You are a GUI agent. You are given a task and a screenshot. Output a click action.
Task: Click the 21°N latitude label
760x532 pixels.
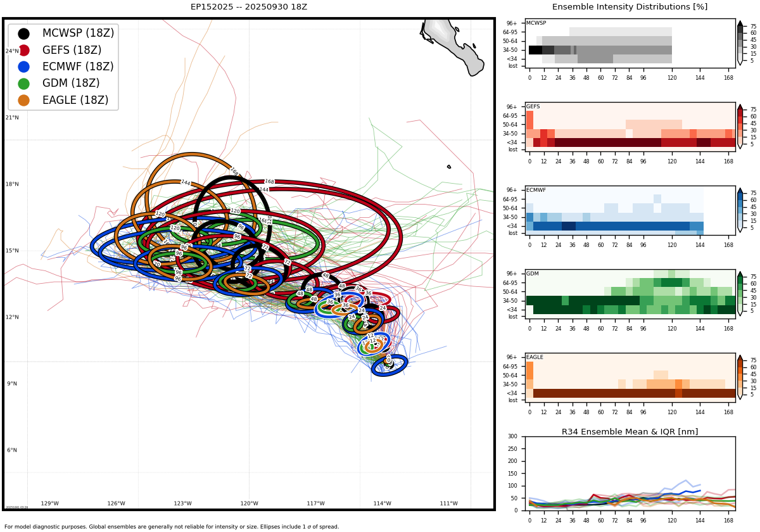[12, 118]
